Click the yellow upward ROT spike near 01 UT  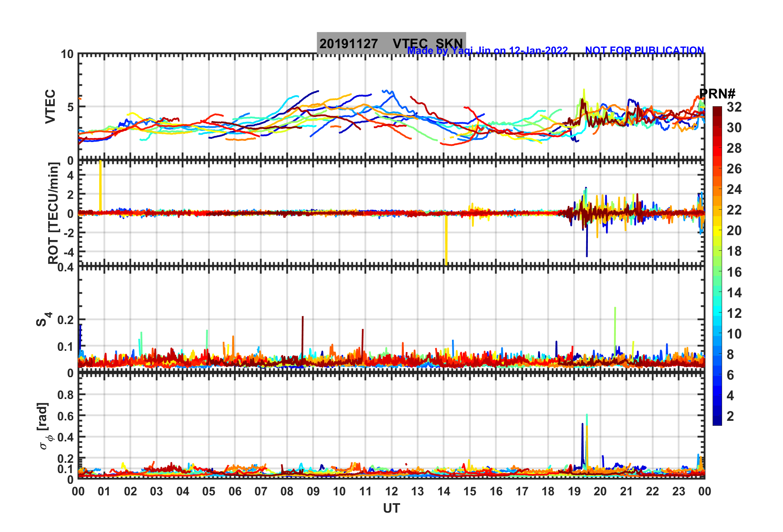(x=100, y=185)
